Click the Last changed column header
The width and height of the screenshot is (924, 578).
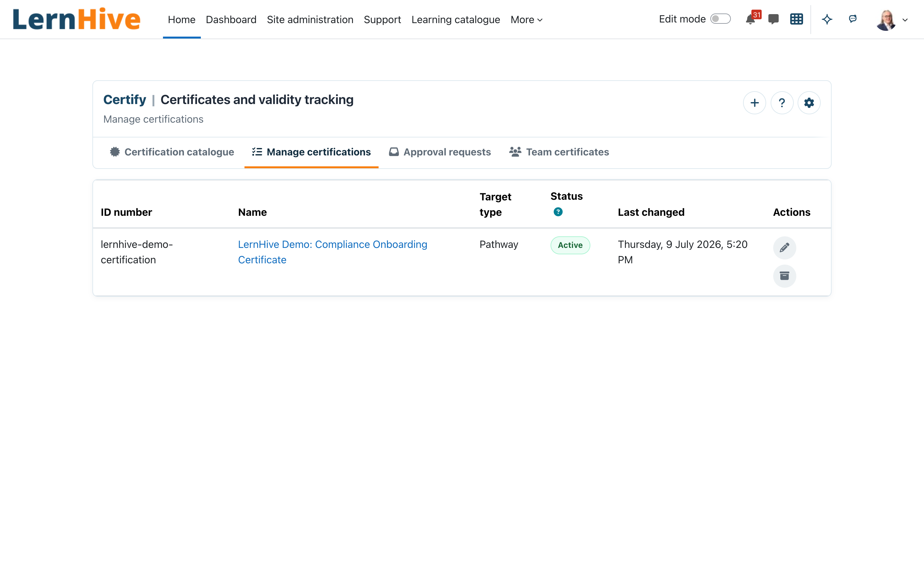[x=651, y=212]
